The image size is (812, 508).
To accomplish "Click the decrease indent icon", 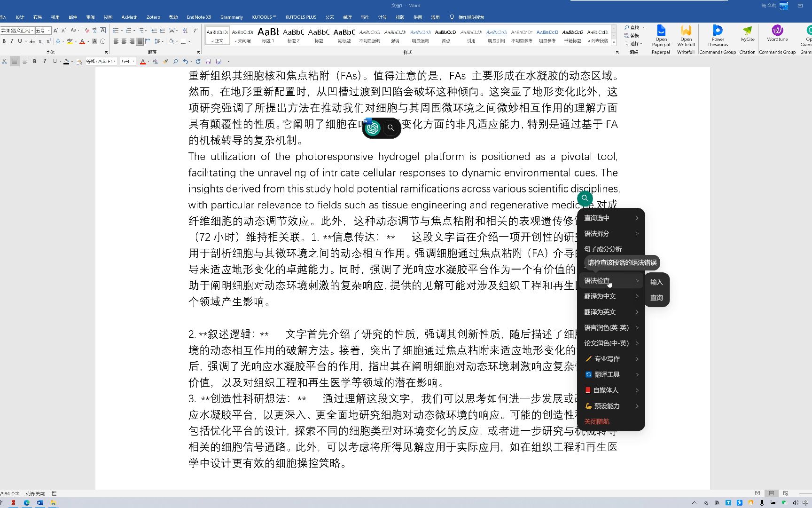I will pos(154,30).
